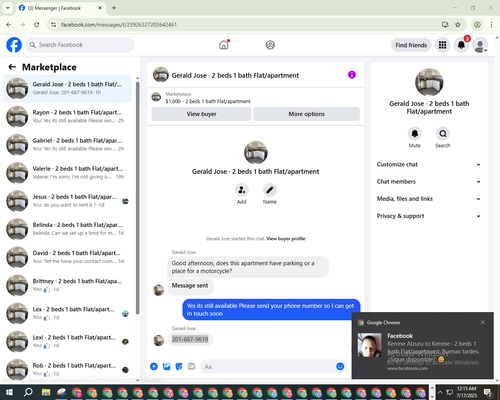The width and height of the screenshot is (500, 400).
Task: Open Rob conversation in list
Action: pos(67,369)
